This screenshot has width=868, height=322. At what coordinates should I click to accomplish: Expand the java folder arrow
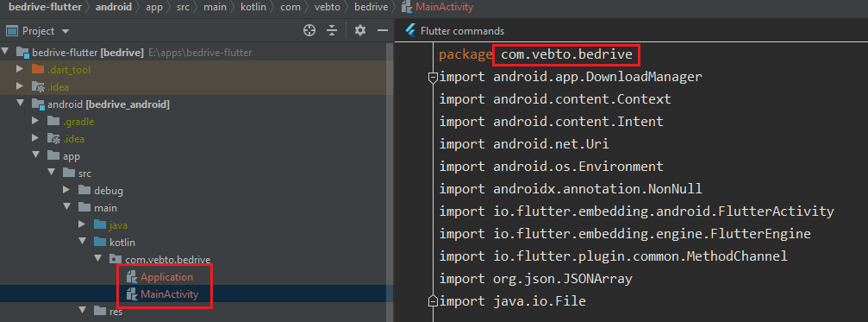(82, 224)
